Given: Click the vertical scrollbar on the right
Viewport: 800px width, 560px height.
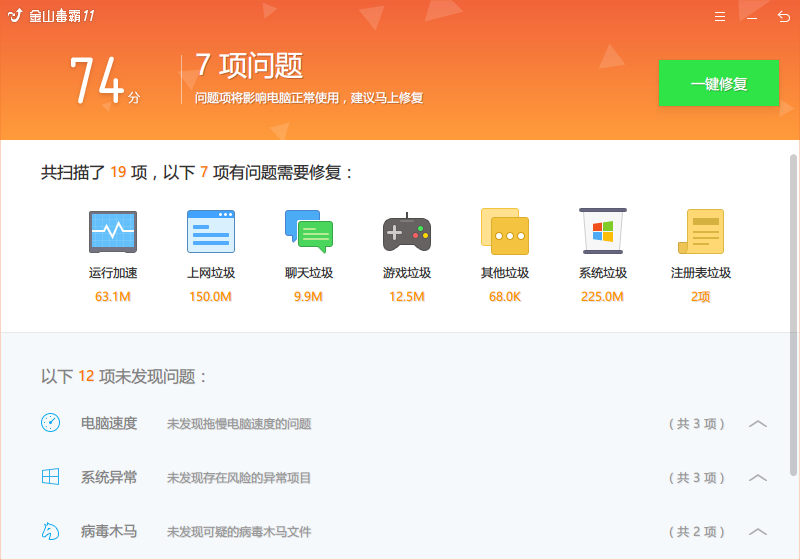Looking at the screenshot, I should click(794, 300).
